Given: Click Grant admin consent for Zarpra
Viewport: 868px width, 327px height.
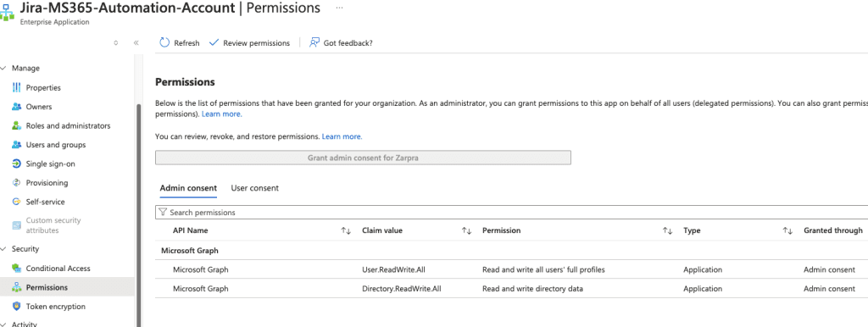Looking at the screenshot, I should pyautogui.click(x=363, y=158).
